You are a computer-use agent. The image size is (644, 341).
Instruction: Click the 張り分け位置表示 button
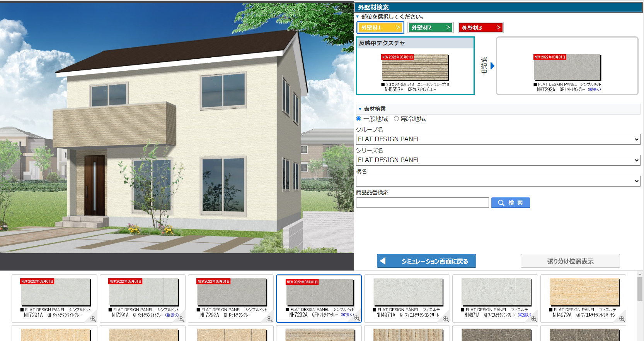click(570, 261)
